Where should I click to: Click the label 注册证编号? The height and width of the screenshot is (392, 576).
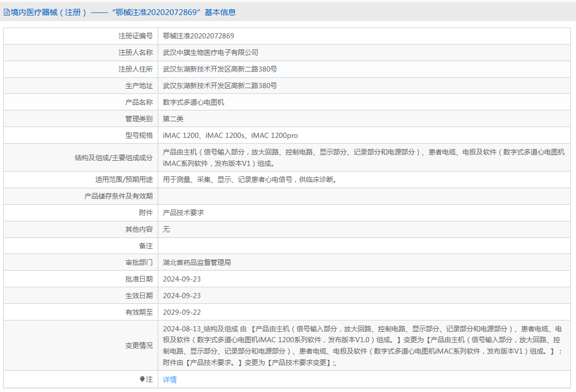(x=135, y=36)
